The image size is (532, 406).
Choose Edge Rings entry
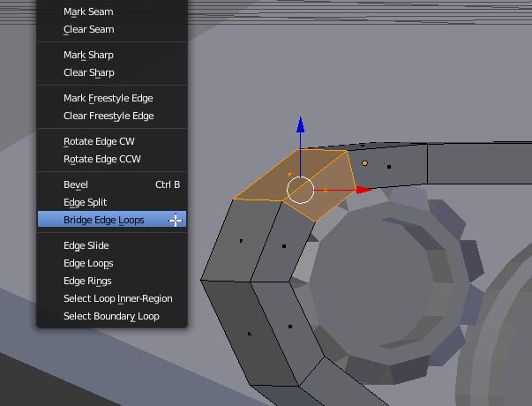coord(112,281)
